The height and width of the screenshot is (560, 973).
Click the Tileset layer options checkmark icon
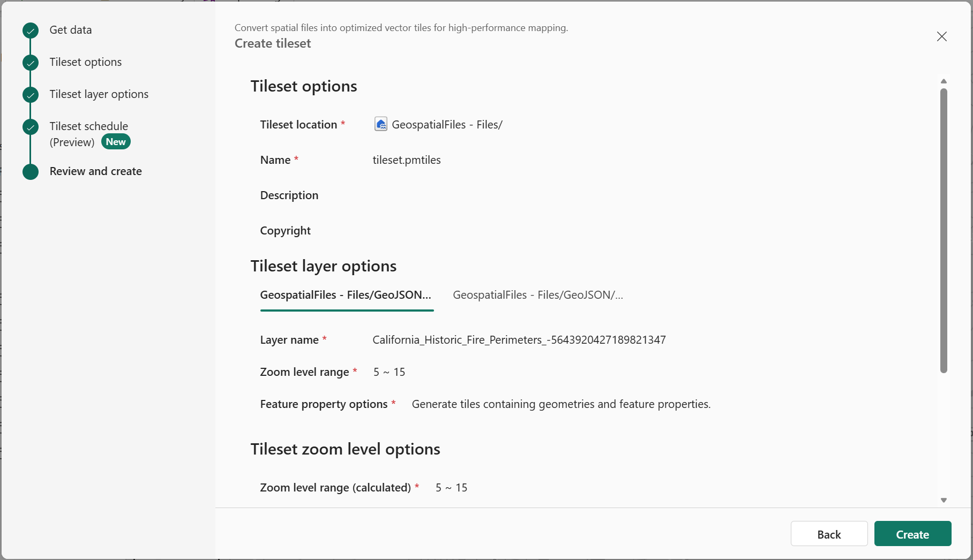coord(31,95)
